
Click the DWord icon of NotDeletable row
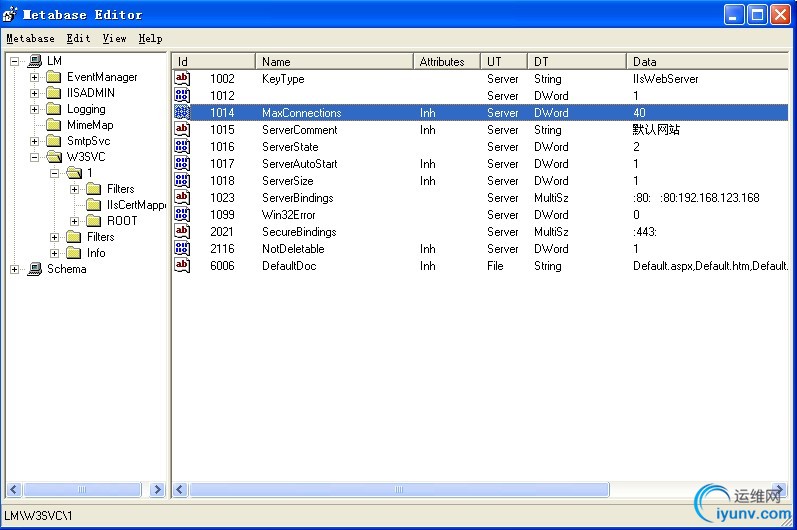click(182, 248)
